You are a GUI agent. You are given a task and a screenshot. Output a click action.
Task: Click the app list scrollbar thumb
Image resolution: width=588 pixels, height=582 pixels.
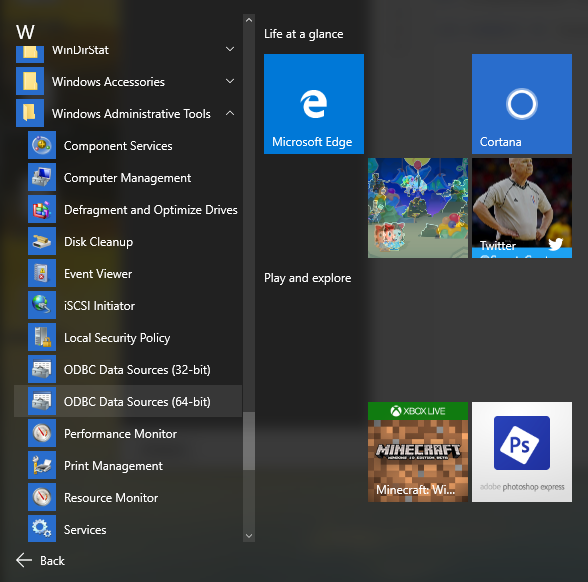tap(249, 441)
